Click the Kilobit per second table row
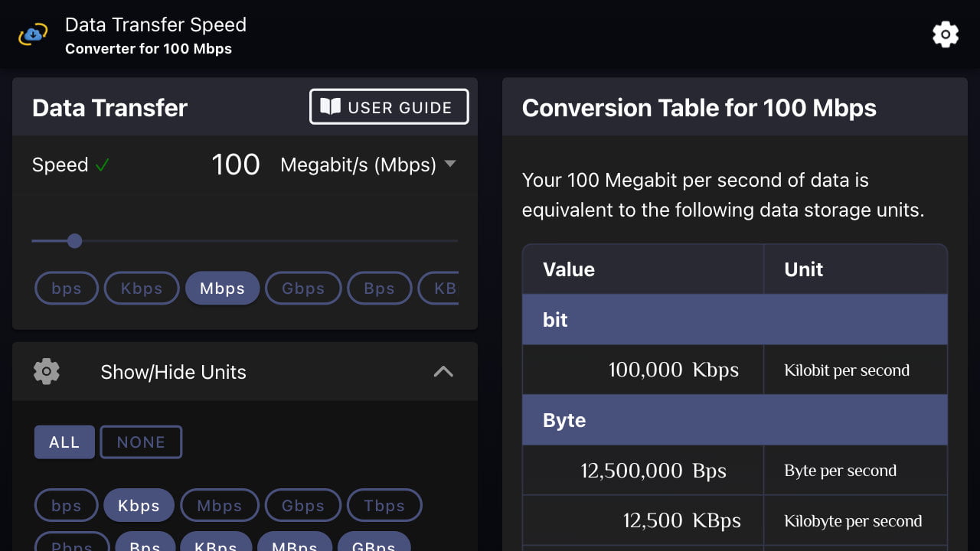This screenshot has height=551, width=980. coord(734,370)
